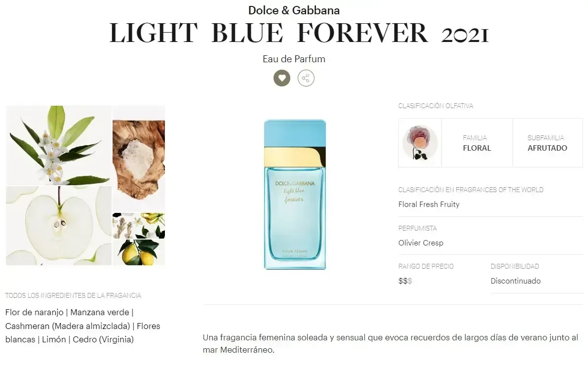Click the Discontinuado availability text
The width and height of the screenshot is (588, 368).
point(515,281)
